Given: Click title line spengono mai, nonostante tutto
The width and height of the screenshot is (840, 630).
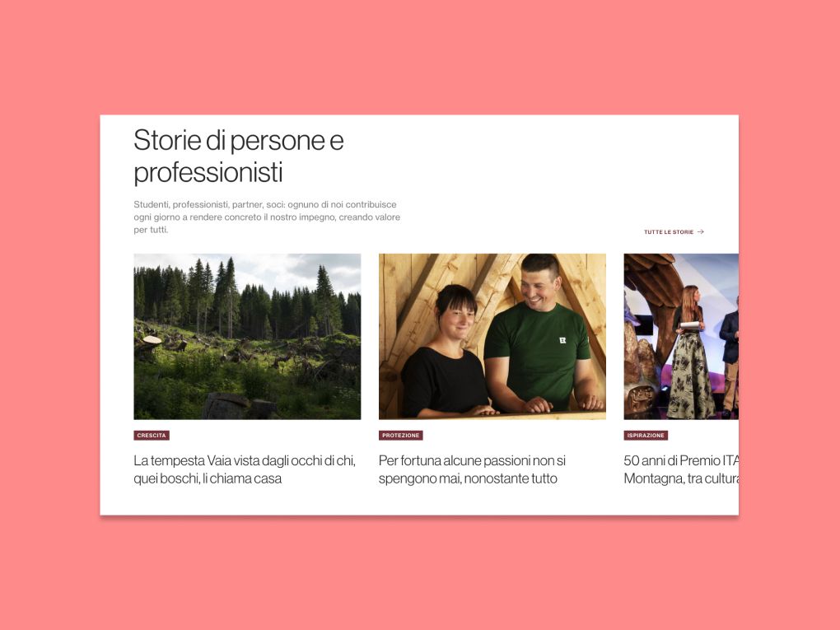Looking at the screenshot, I should coord(468,478).
